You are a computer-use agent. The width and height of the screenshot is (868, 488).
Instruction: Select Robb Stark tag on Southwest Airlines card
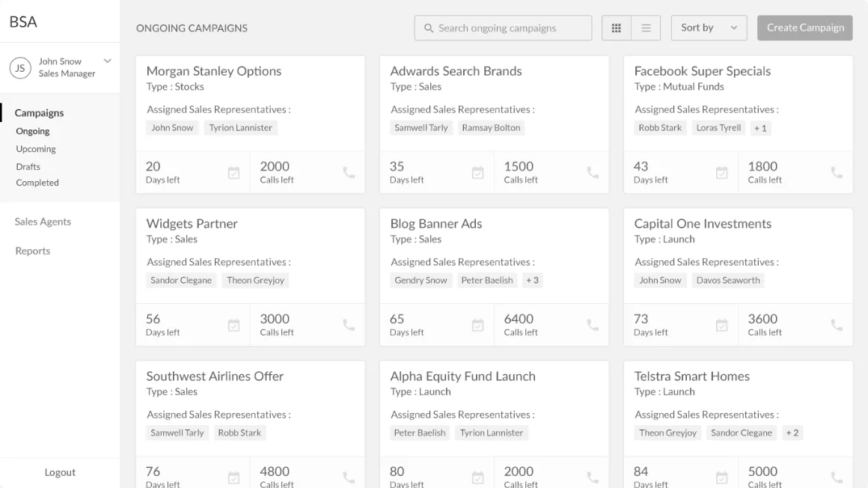(x=239, y=433)
